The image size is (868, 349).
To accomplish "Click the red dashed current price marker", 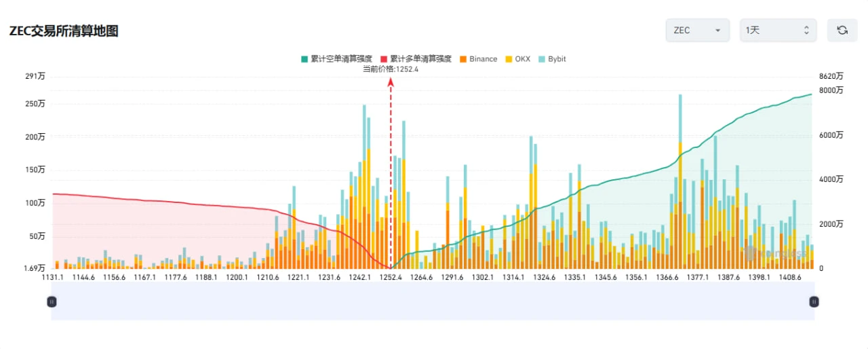I will [391, 173].
